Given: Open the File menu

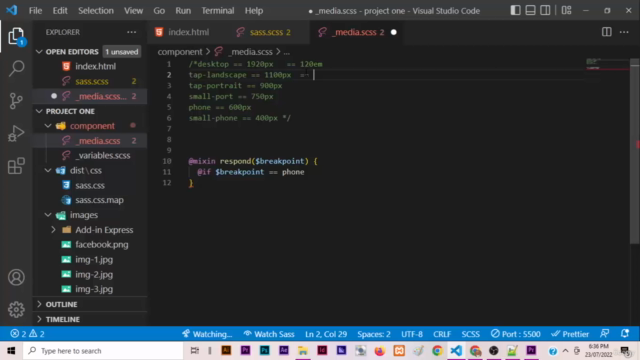Looking at the screenshot, I should pyautogui.click(x=36, y=11).
